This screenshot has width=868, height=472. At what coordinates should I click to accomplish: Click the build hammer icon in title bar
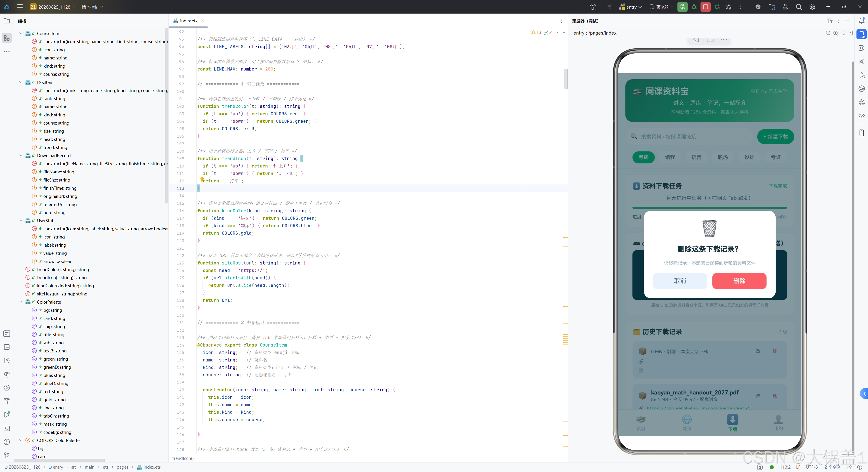click(x=593, y=7)
